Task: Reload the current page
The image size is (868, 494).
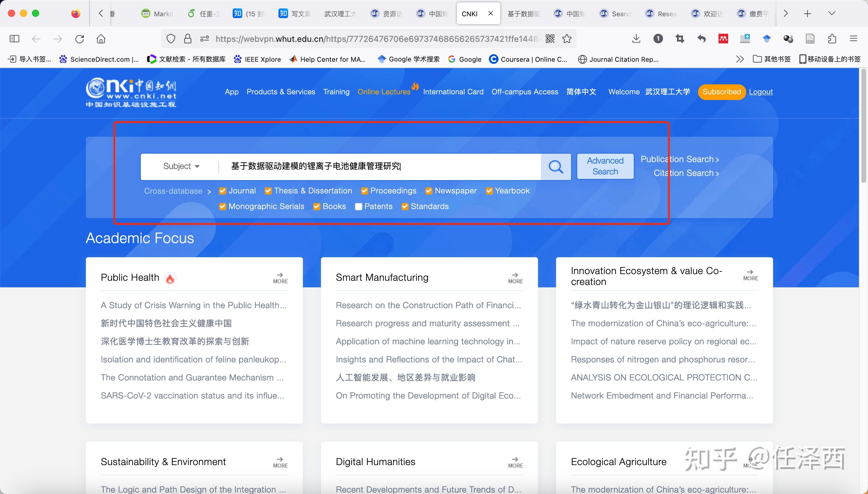Action: coord(80,39)
